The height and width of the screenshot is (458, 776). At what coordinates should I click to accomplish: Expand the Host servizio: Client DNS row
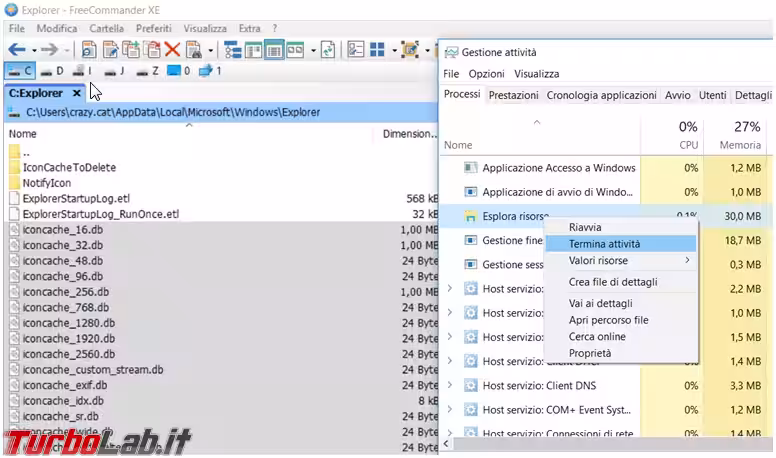(x=450, y=385)
